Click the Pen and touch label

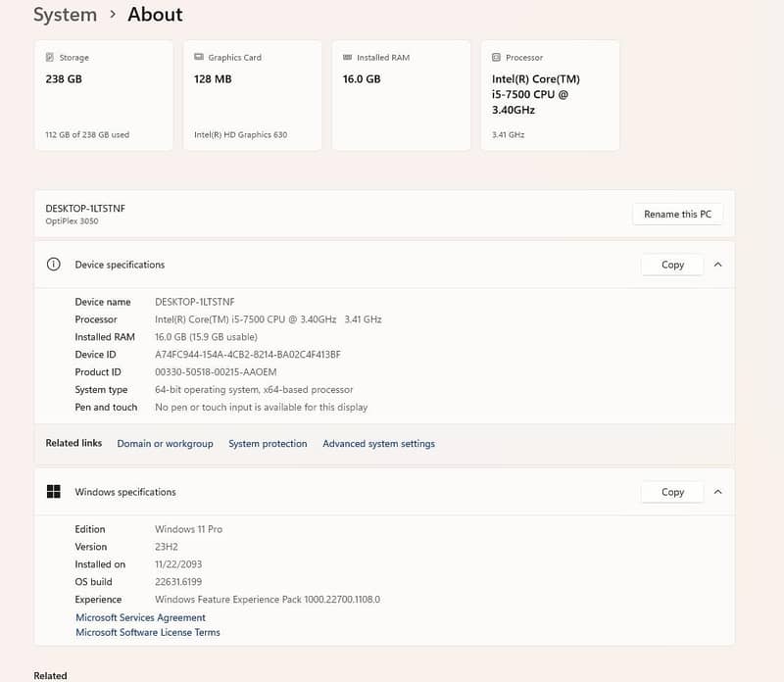click(x=106, y=407)
